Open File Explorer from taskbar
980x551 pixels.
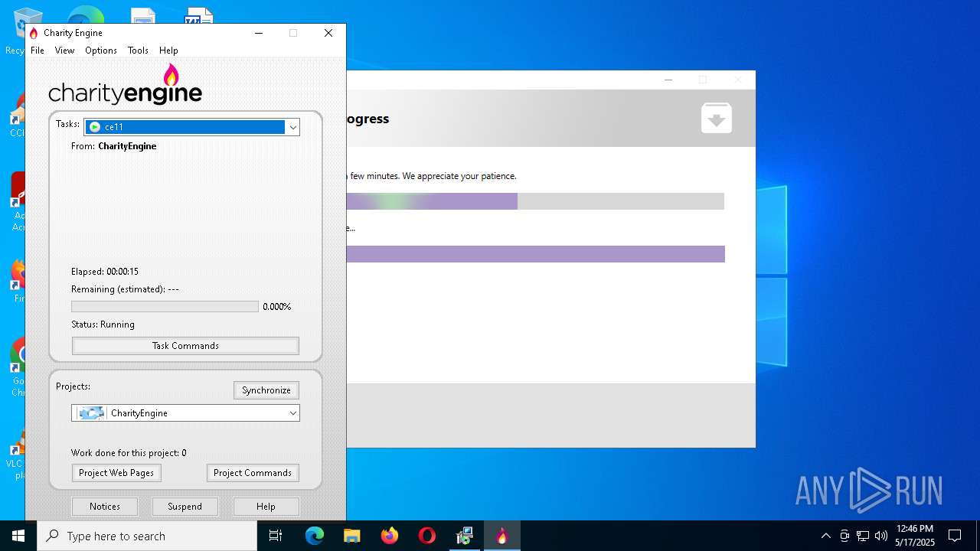(x=351, y=536)
